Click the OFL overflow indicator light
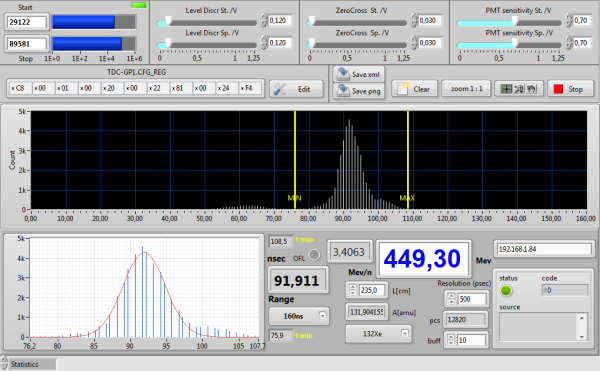 314,255
